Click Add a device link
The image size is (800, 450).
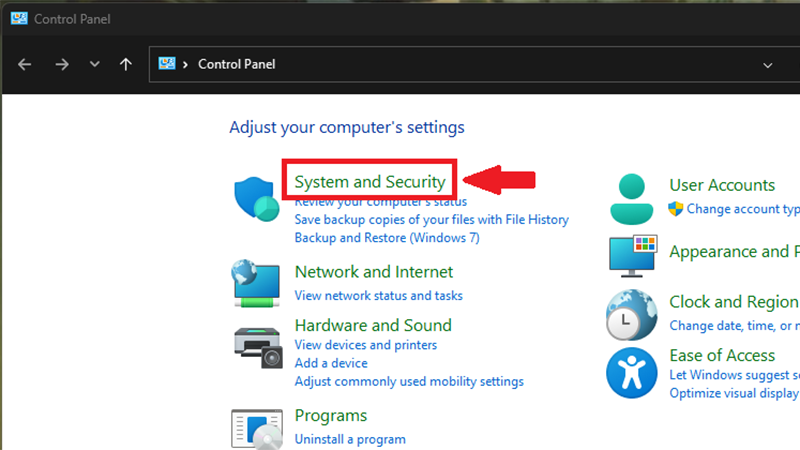tap(331, 363)
